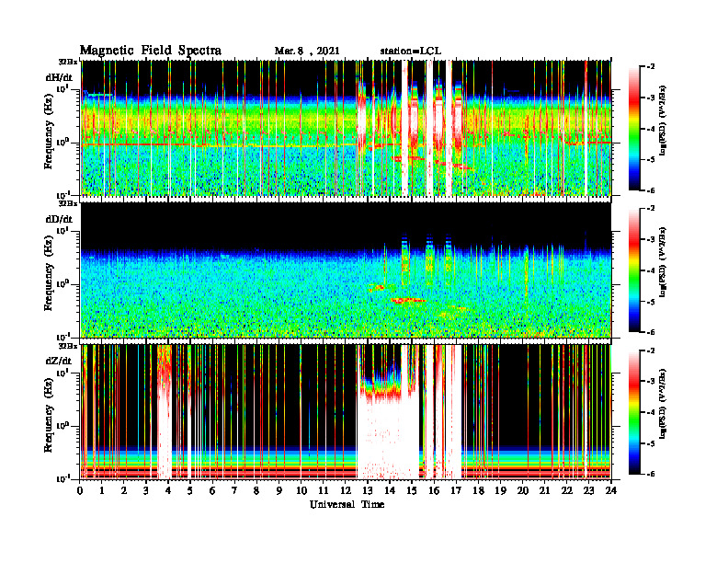Click the dH/dt spectrogram color bar
This screenshot has height=563, width=728.
[x=634, y=129]
